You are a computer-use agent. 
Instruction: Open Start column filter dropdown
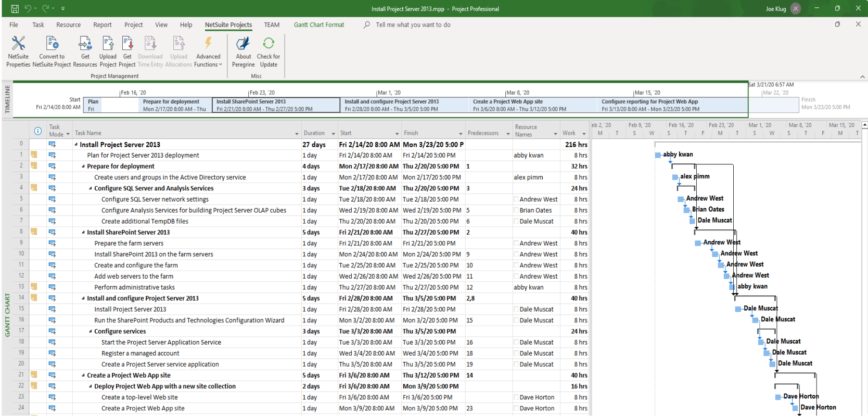(397, 134)
